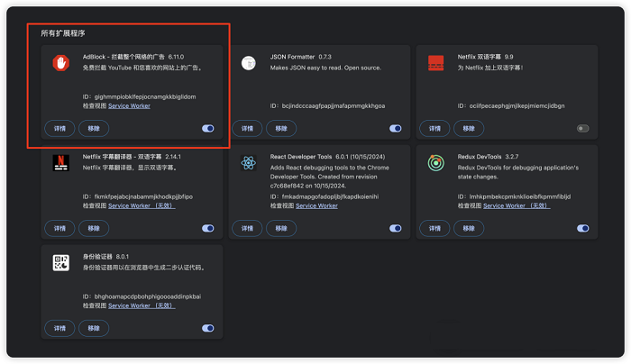Open 详情 for AdBlock

point(59,128)
